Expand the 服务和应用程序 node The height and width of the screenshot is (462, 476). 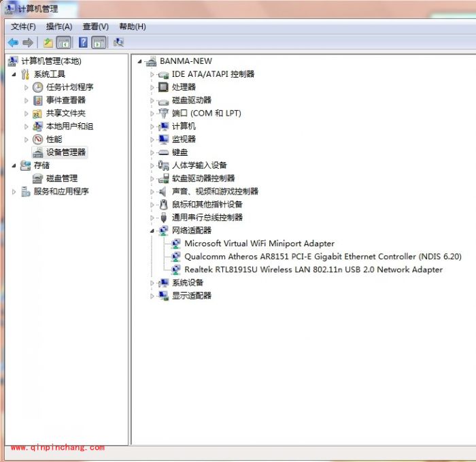pyautogui.click(x=14, y=192)
